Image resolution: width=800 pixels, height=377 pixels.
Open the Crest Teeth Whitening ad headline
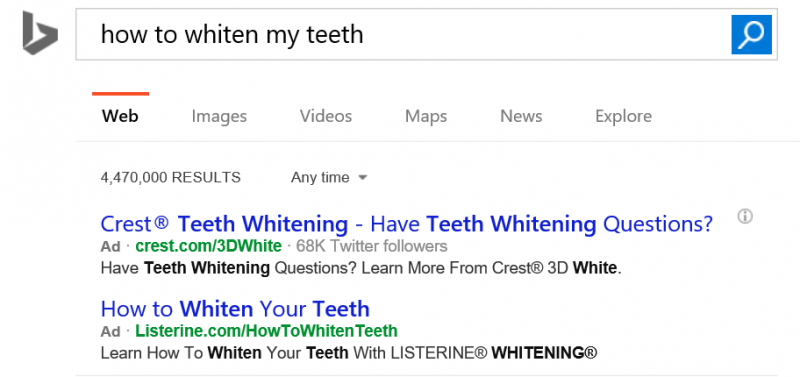(x=406, y=224)
